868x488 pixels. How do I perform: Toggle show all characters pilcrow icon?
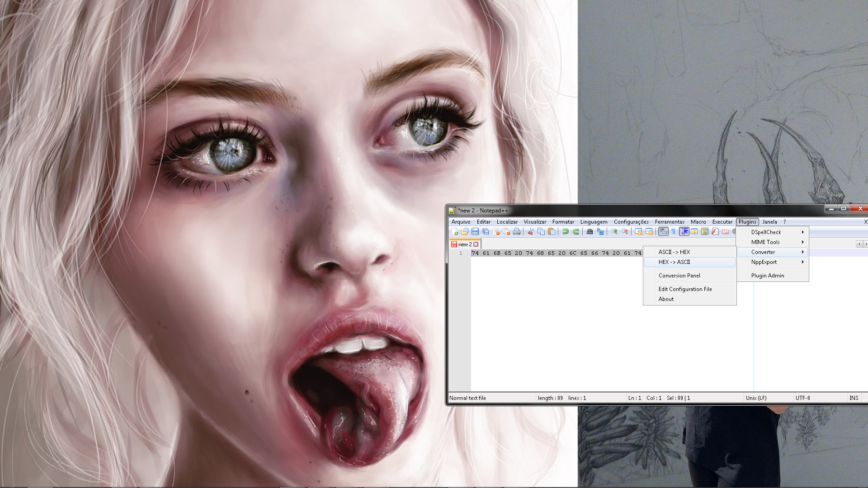pos(673,231)
